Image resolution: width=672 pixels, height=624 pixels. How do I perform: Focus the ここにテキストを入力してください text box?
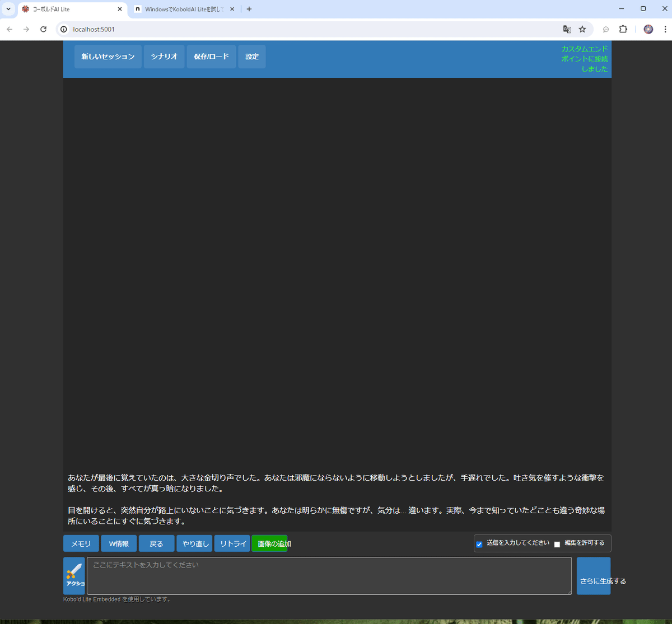[329, 575]
